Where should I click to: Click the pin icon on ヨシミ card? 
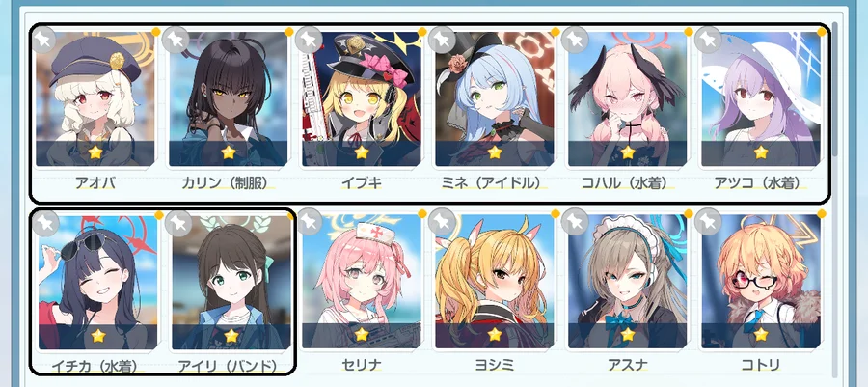point(443,221)
